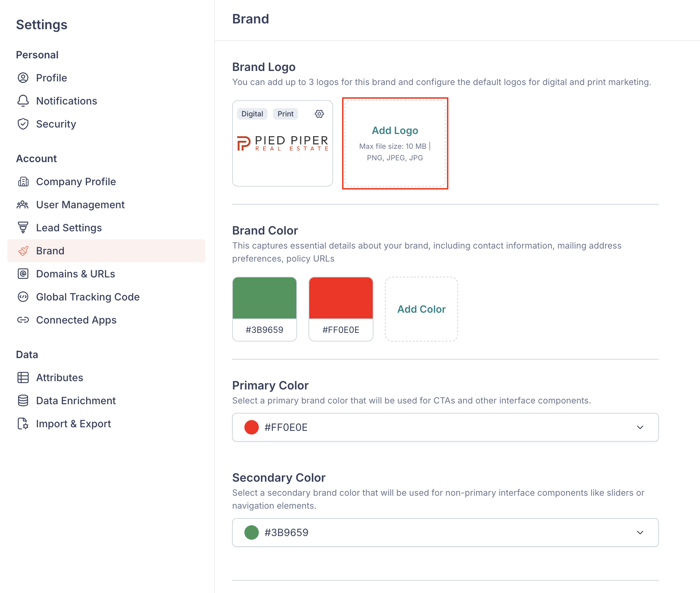This screenshot has width=700, height=593.
Task: Click the Lead Settings funnel icon
Action: 23,228
